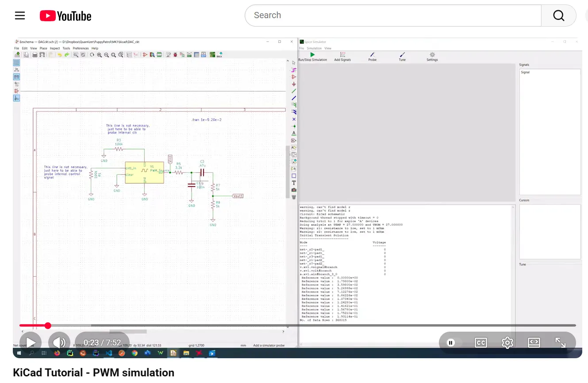Screen dimensions: 588x383
Task: Select the Place power port tool
Action: 294,84
